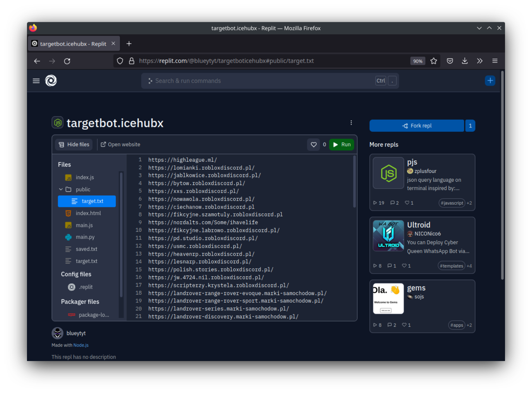
Task: Open zplusfour author profile
Action: coord(425,171)
